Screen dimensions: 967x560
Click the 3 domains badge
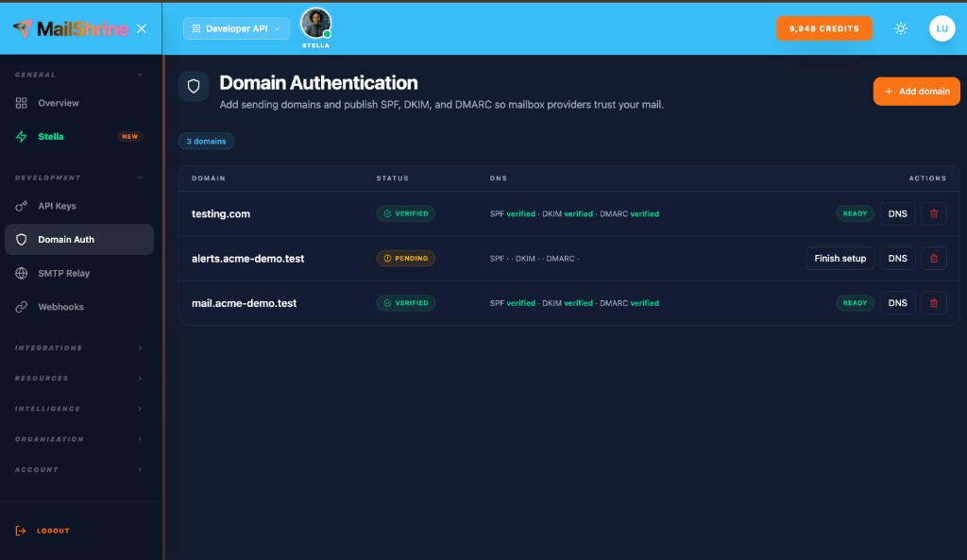(x=206, y=142)
